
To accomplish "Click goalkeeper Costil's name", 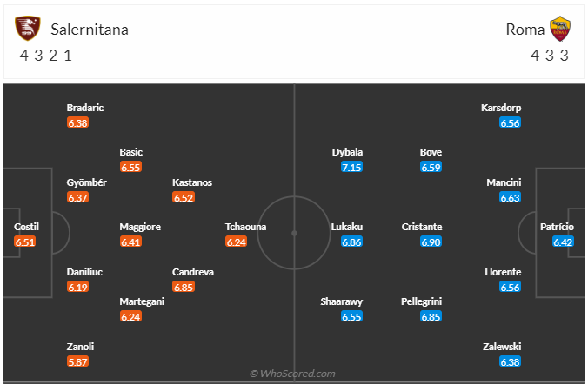I will (x=27, y=227).
